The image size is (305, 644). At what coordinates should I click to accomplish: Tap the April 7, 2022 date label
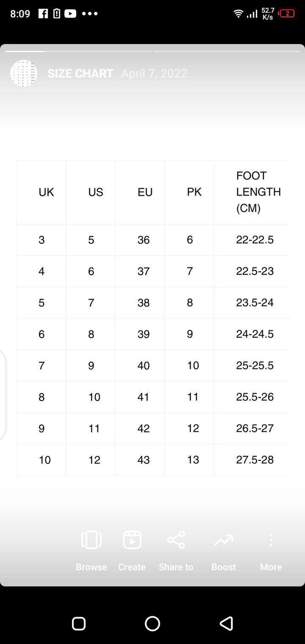(x=154, y=73)
